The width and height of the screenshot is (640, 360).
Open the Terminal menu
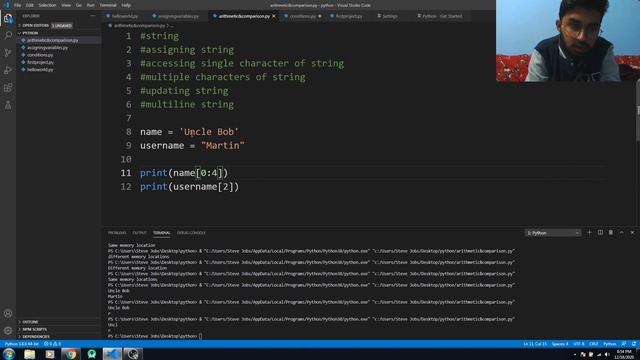[108, 5]
